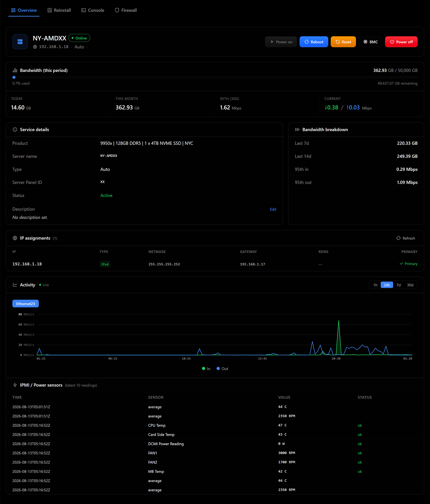
Task: Click the globe icon next to 192.168.1.18
Action: tap(35, 47)
